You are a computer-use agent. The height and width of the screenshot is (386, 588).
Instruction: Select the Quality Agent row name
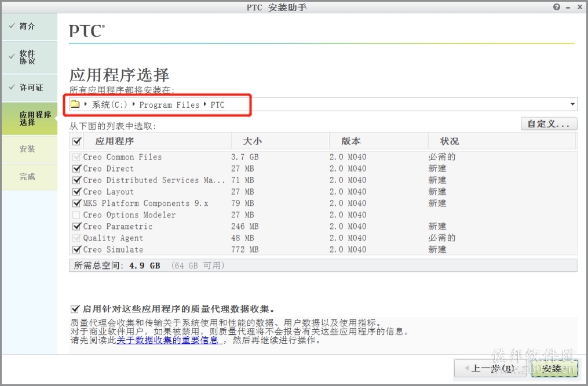pos(113,238)
